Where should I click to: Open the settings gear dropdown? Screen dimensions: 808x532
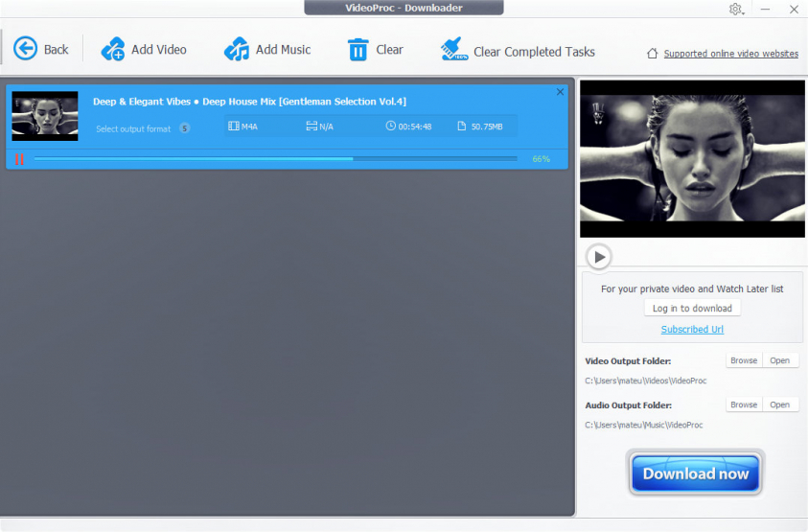[x=736, y=9]
